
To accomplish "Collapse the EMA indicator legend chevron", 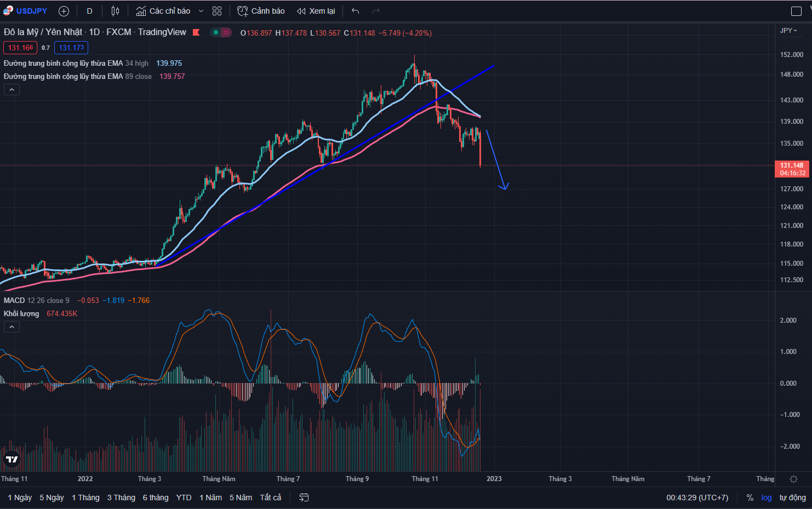I will point(12,89).
